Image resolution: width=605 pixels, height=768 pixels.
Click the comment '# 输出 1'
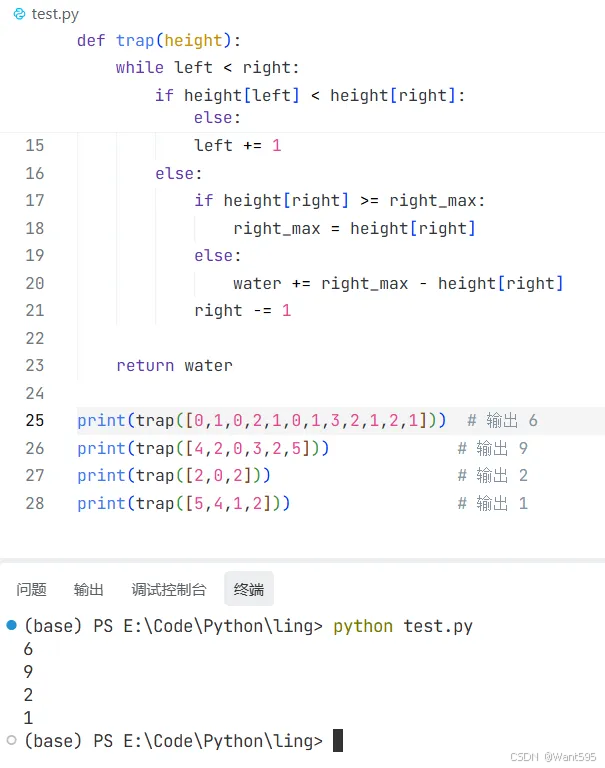493,503
